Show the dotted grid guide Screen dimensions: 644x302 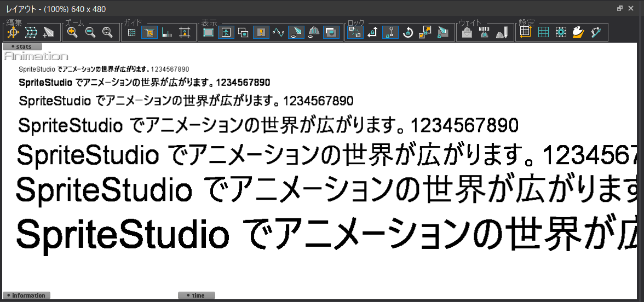tap(132, 32)
